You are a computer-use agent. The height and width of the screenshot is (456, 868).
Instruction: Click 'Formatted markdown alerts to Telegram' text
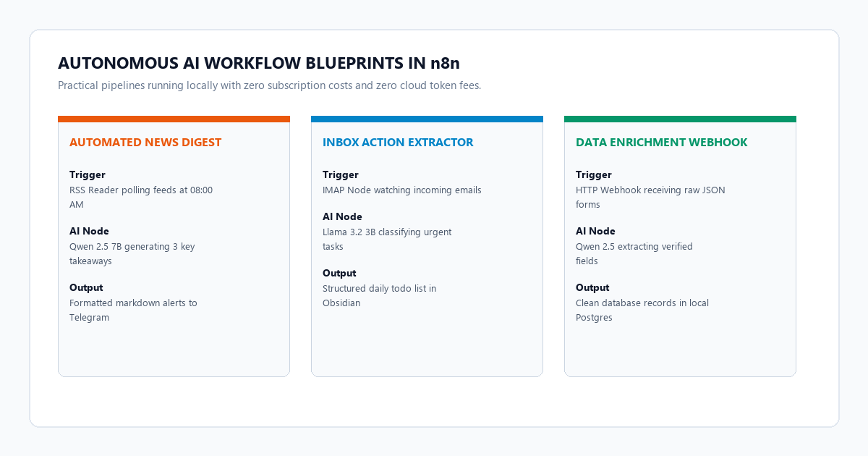tap(134, 311)
